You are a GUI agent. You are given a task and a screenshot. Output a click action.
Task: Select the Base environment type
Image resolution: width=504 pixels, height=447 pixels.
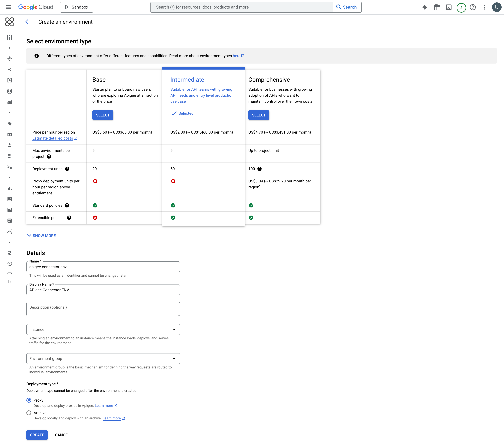(x=103, y=115)
